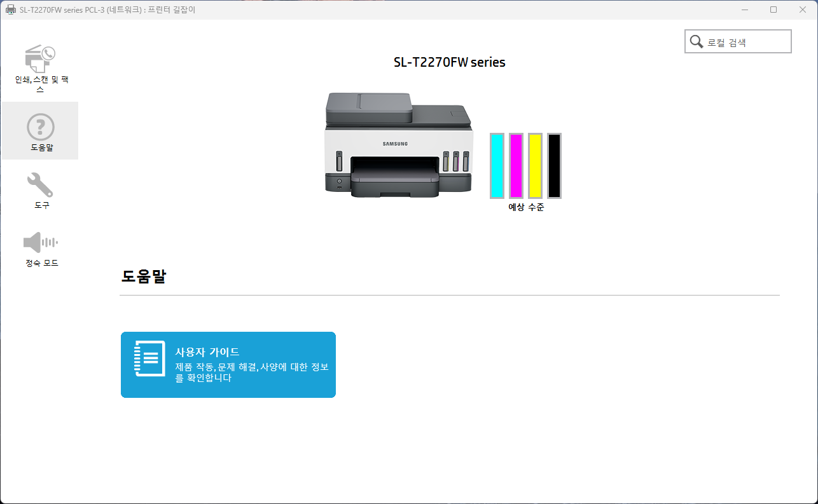Click the 도움말 section heading text
The height and width of the screenshot is (504, 818).
tap(144, 276)
